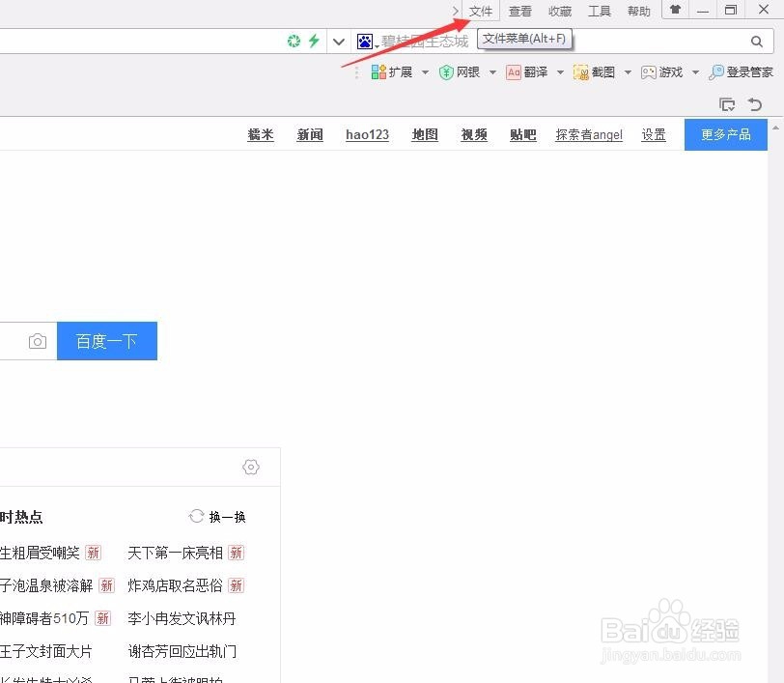Click the 游戏 games button
This screenshot has height=683, width=784.
662,72
